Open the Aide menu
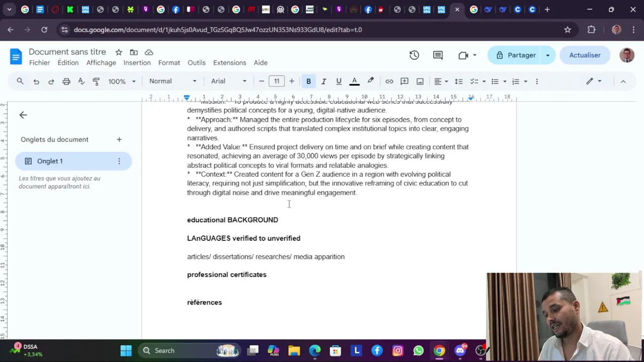 [261, 63]
